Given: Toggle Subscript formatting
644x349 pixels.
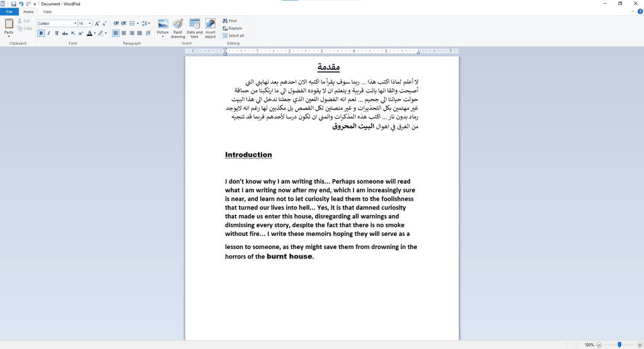Looking at the screenshot, I should point(73,33).
